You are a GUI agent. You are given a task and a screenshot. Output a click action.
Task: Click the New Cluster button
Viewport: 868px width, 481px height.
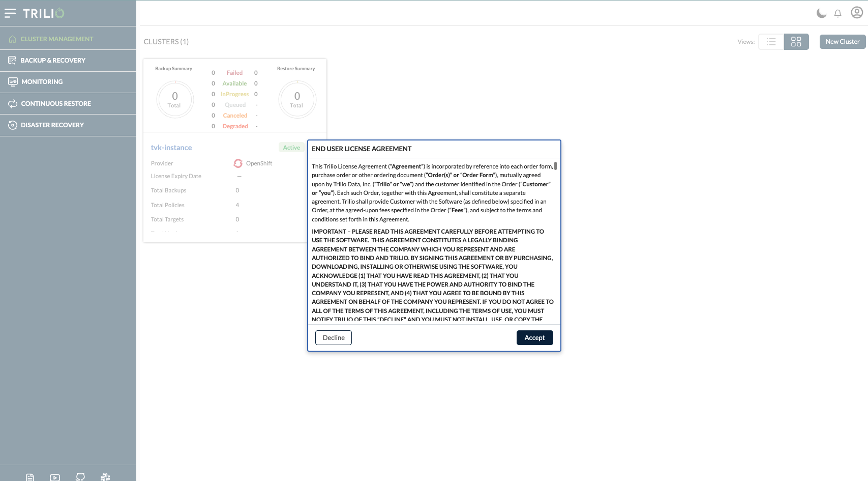[843, 42]
